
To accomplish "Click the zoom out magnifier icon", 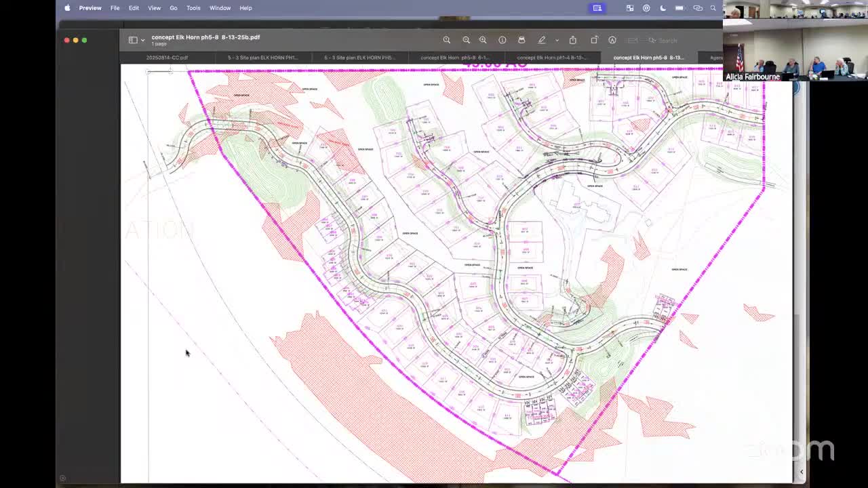I will [x=466, y=40].
